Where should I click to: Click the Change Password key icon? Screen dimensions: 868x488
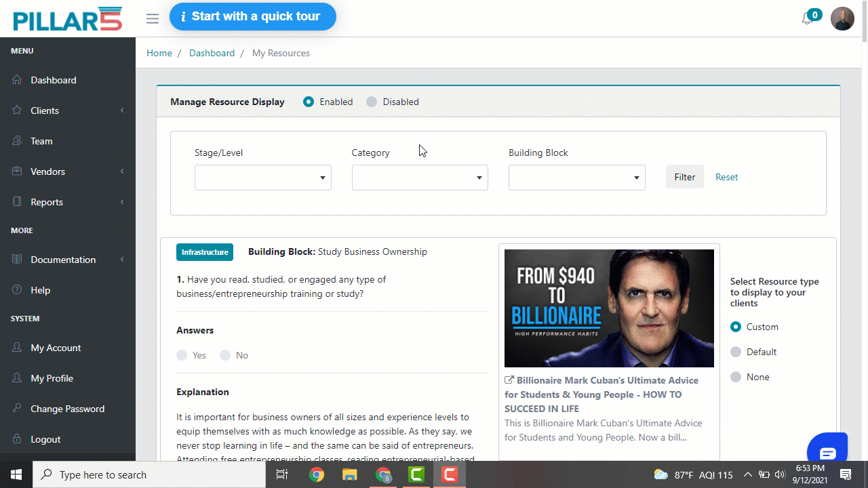(x=17, y=409)
